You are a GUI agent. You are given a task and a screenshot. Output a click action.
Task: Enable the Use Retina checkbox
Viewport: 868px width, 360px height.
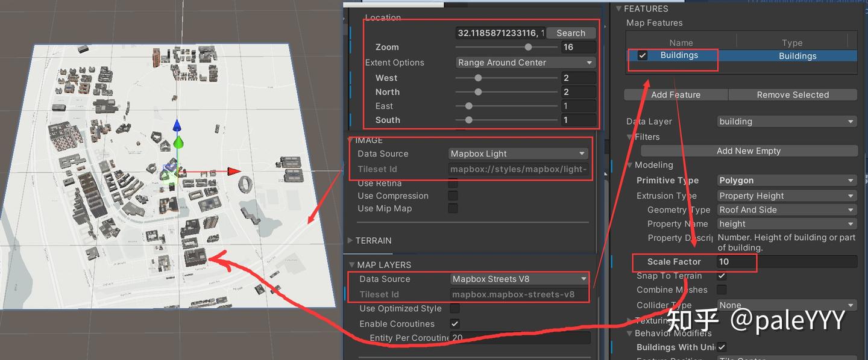pos(453,183)
